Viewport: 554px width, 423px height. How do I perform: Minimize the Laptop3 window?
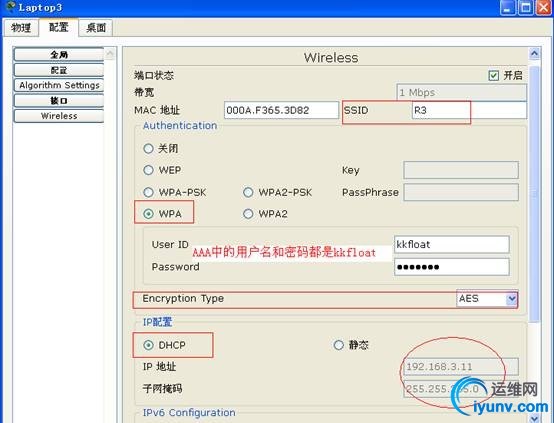tap(508, 7)
